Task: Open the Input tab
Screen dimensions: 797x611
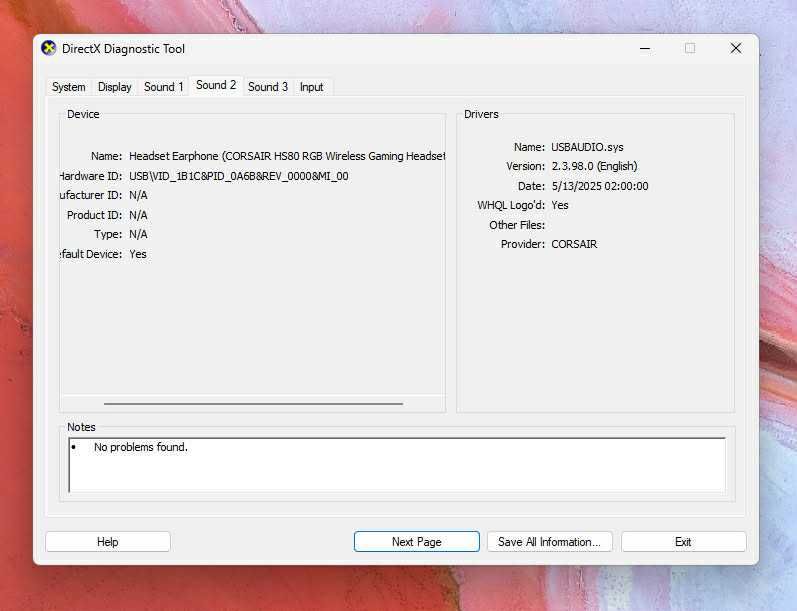Action: point(311,87)
